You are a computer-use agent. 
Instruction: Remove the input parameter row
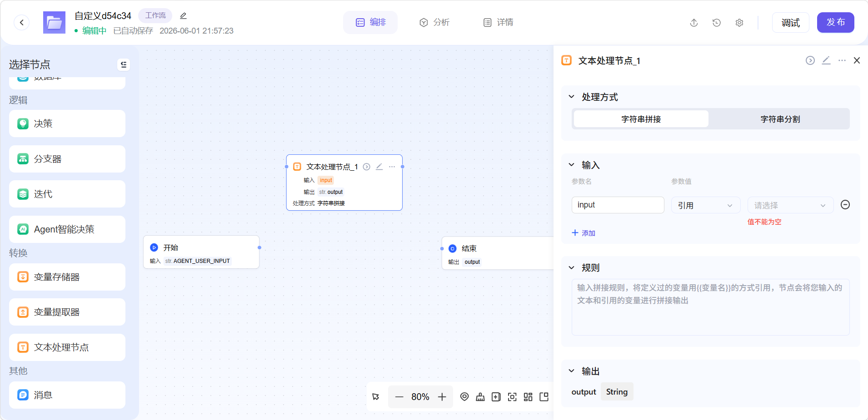tap(845, 205)
